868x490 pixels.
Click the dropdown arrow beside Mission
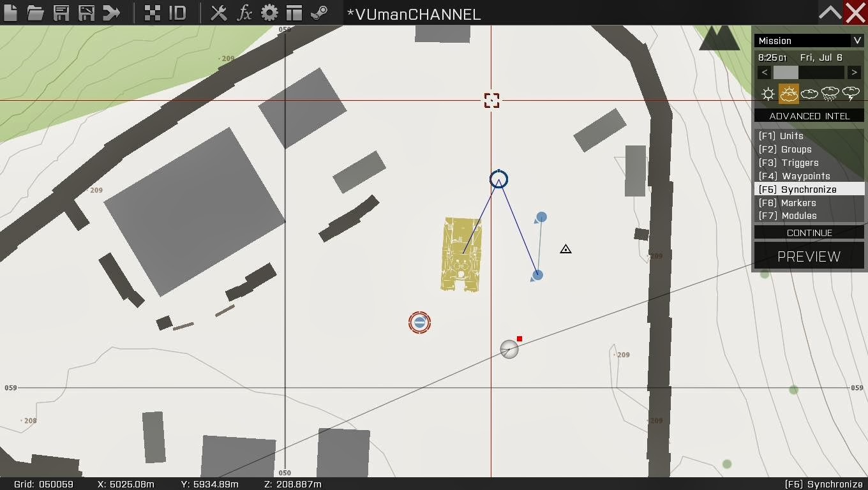pyautogui.click(x=857, y=41)
